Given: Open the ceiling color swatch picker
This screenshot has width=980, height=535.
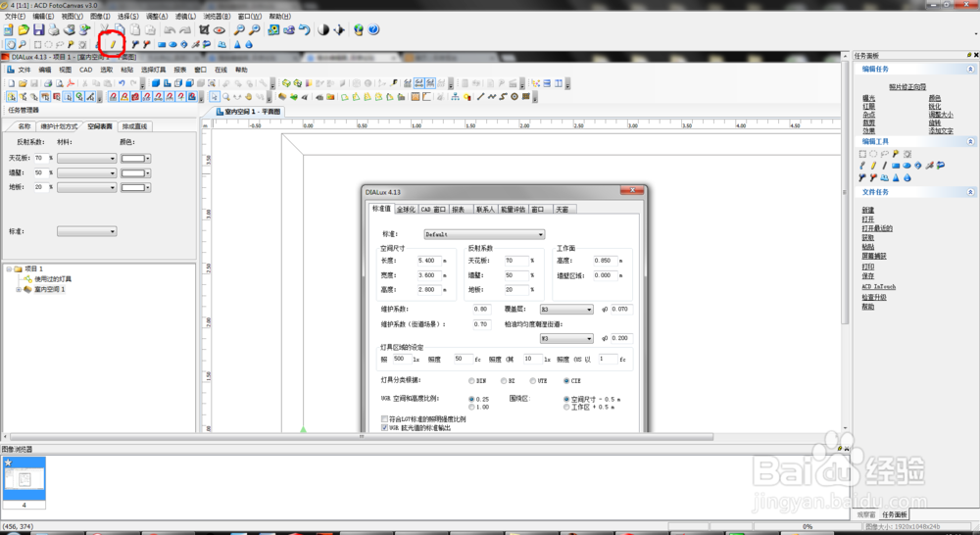Looking at the screenshot, I should (135, 158).
